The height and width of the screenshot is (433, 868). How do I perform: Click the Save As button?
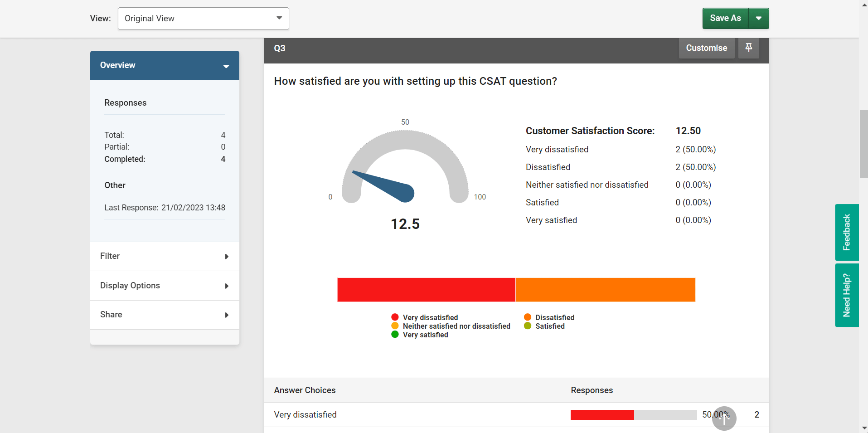click(725, 18)
